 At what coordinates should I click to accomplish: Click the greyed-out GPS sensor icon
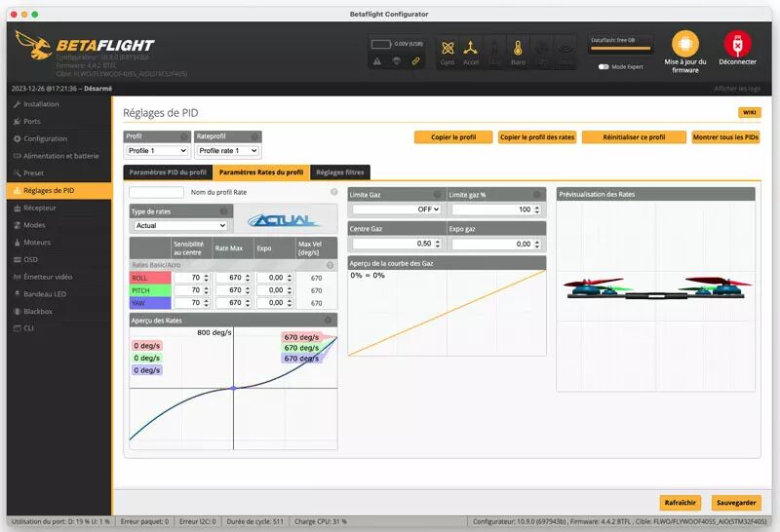pyautogui.click(x=542, y=48)
